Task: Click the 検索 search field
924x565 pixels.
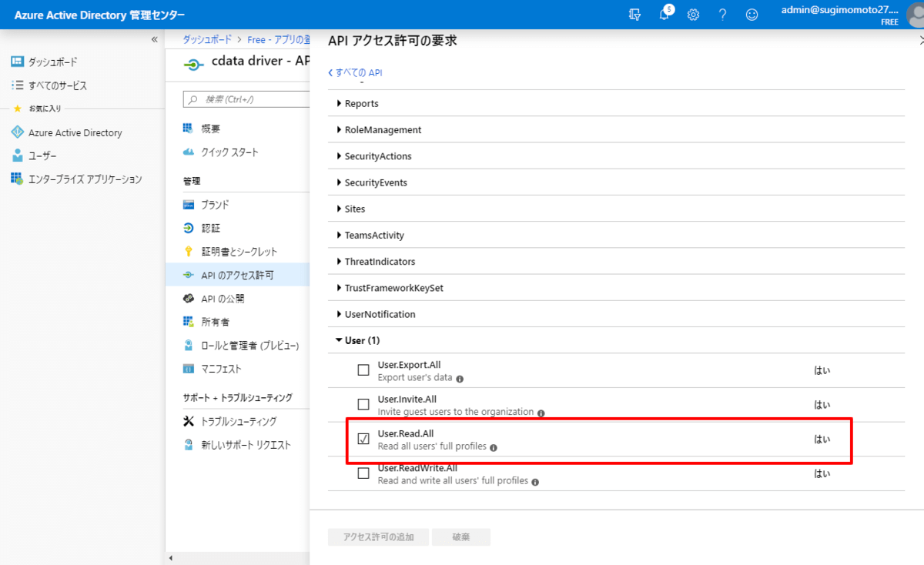Action: [246, 99]
